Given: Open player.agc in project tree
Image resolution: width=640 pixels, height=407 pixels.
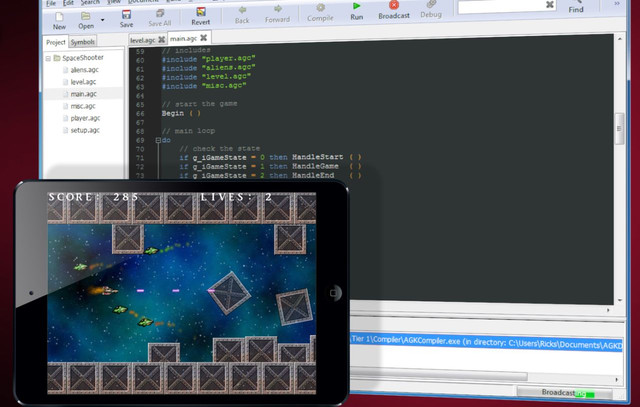Looking at the screenshot, I should click(85, 118).
